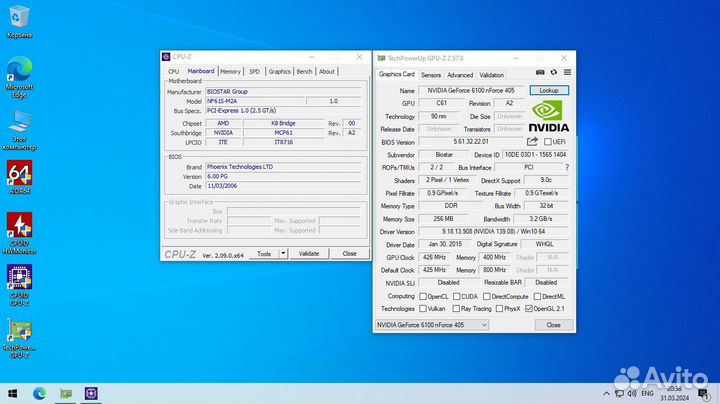Open the Advanced tab in GPU-Z

[460, 75]
